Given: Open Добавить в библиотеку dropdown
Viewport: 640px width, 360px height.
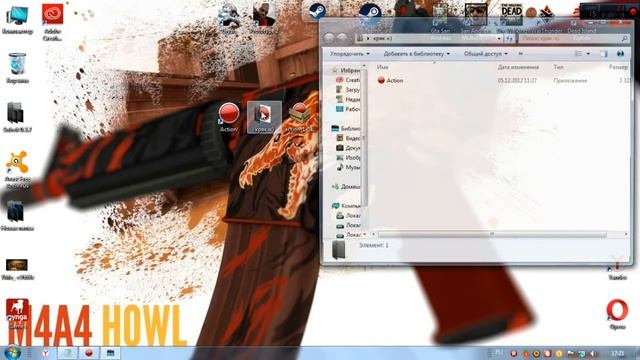Looking at the screenshot, I should pos(416,54).
